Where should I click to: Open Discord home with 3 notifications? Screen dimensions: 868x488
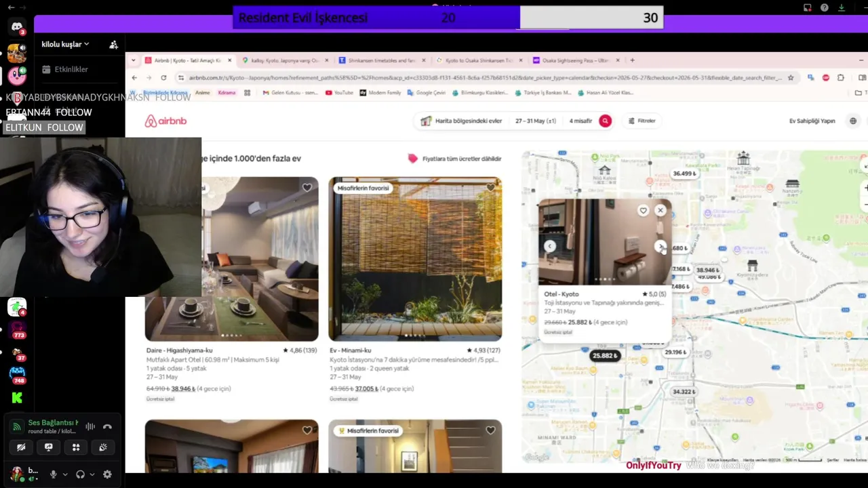17,27
